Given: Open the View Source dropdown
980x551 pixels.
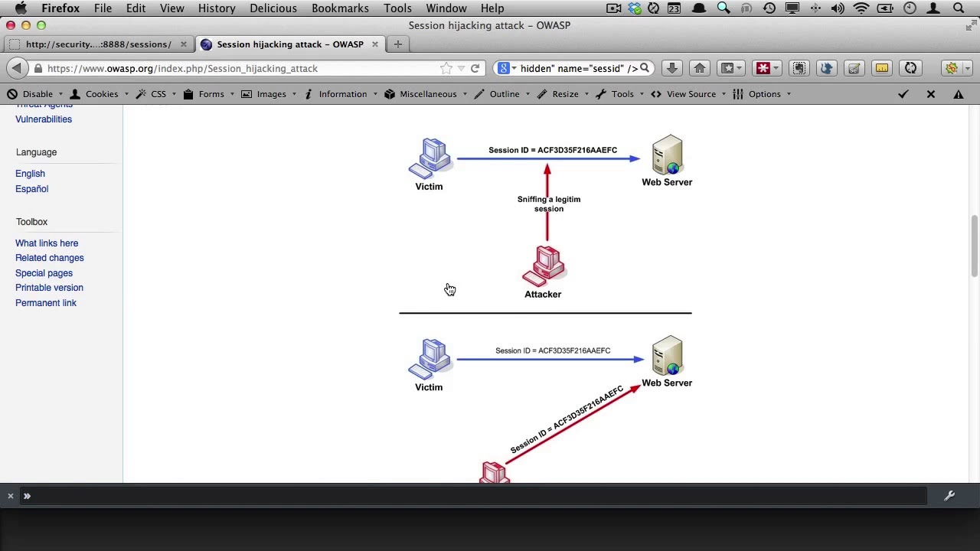Looking at the screenshot, I should (689, 94).
